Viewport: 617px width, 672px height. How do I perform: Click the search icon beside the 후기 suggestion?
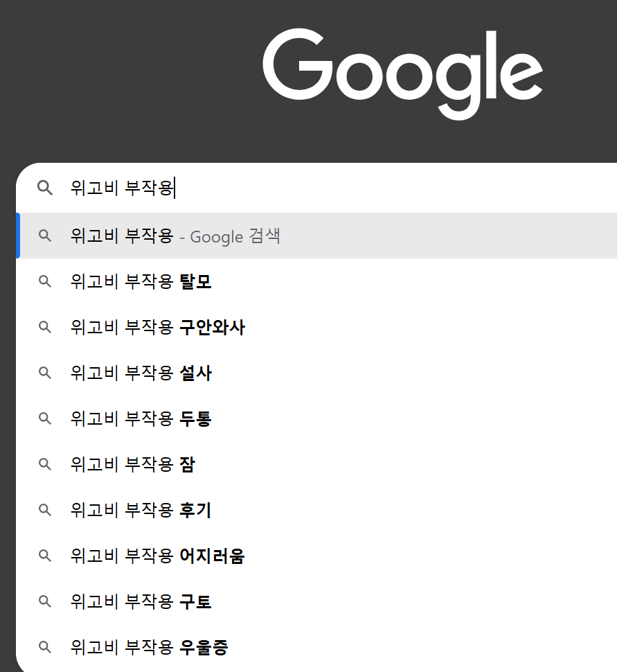(x=45, y=510)
